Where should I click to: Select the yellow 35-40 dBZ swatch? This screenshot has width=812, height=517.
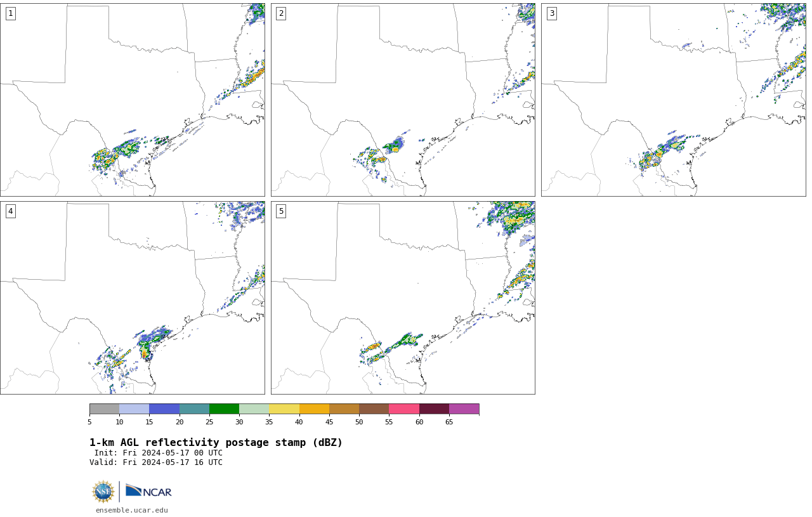pos(284,409)
